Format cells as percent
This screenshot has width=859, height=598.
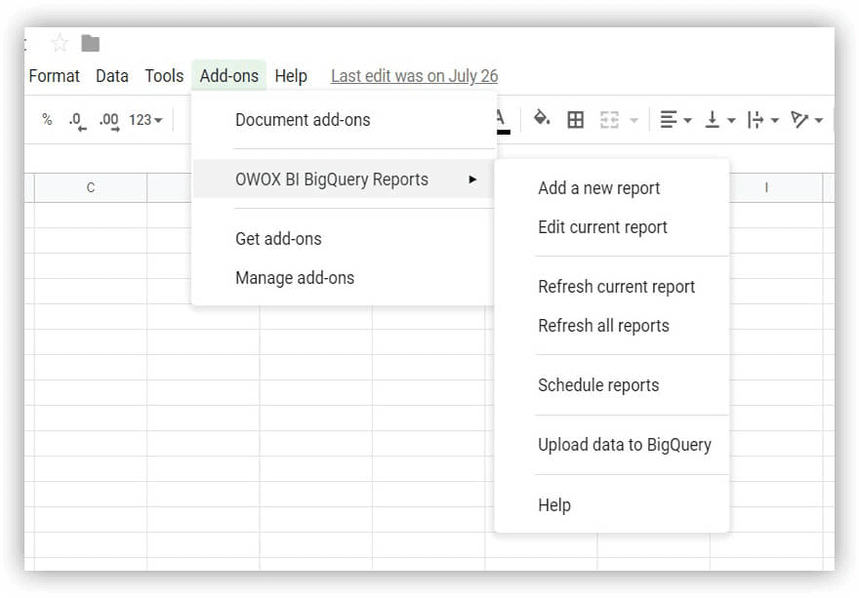click(x=47, y=120)
